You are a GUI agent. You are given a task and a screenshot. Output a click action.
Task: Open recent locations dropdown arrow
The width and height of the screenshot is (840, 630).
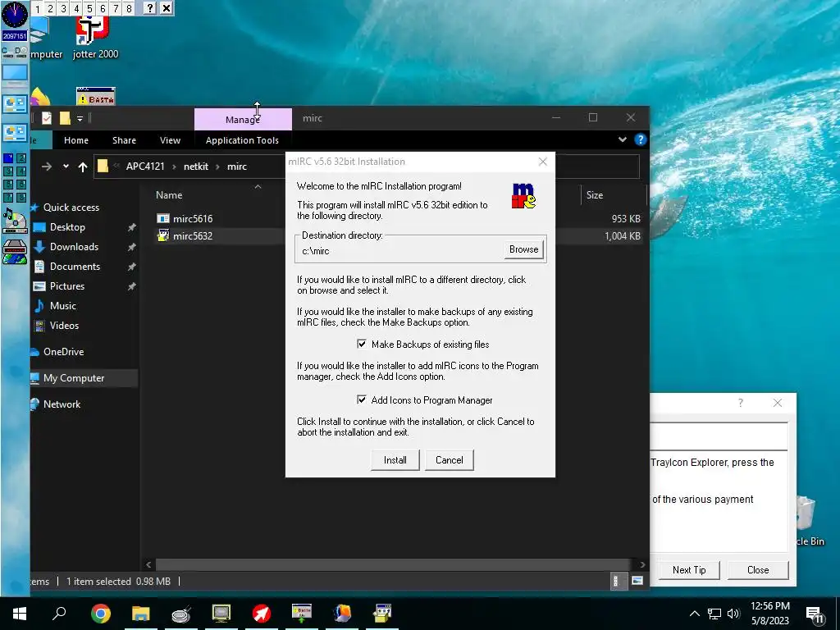pyautogui.click(x=66, y=167)
